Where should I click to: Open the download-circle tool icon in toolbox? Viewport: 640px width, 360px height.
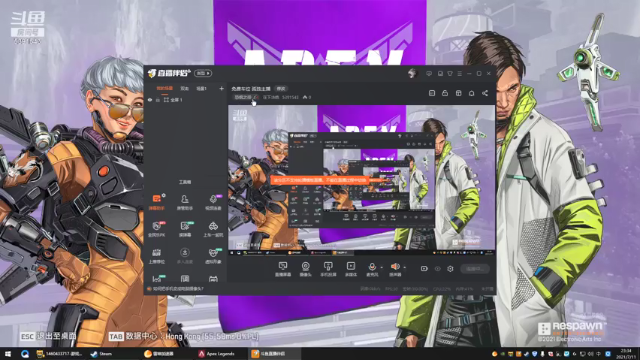(184, 256)
